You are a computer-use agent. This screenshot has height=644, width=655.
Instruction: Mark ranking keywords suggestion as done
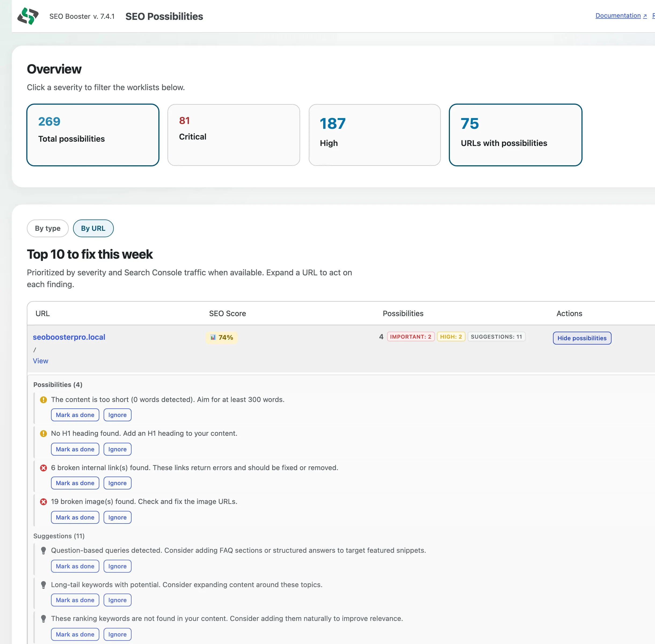[x=75, y=635]
